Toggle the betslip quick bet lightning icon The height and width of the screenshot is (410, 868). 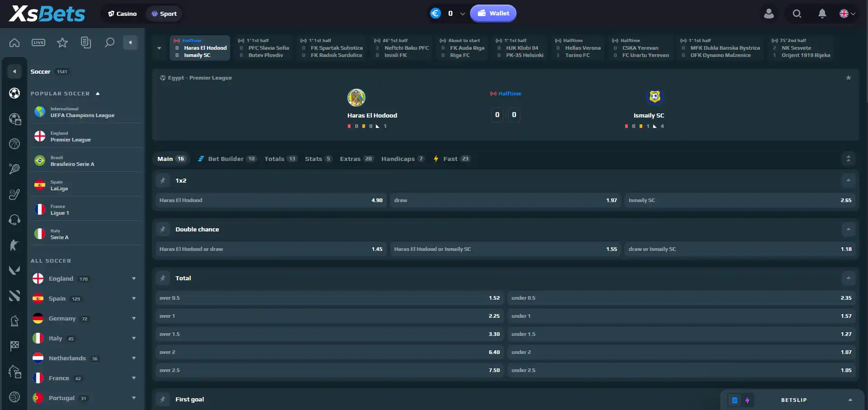(x=747, y=400)
